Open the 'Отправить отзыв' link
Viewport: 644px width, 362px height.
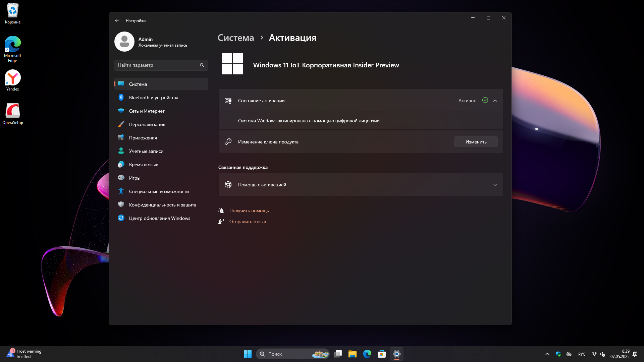(248, 222)
